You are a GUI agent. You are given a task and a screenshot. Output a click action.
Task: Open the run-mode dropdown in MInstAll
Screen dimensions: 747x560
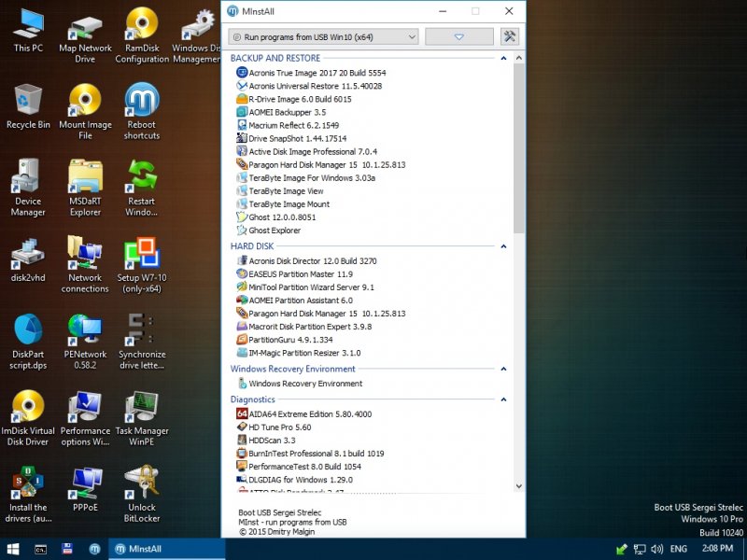tap(323, 36)
